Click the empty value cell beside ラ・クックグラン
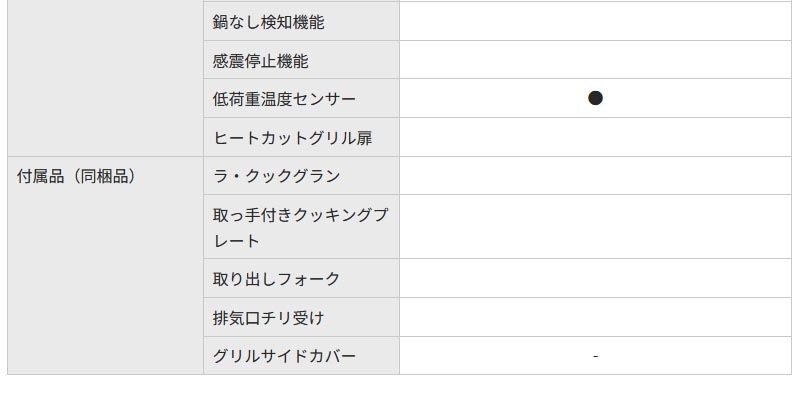This screenshot has width=800, height=410. [595, 177]
